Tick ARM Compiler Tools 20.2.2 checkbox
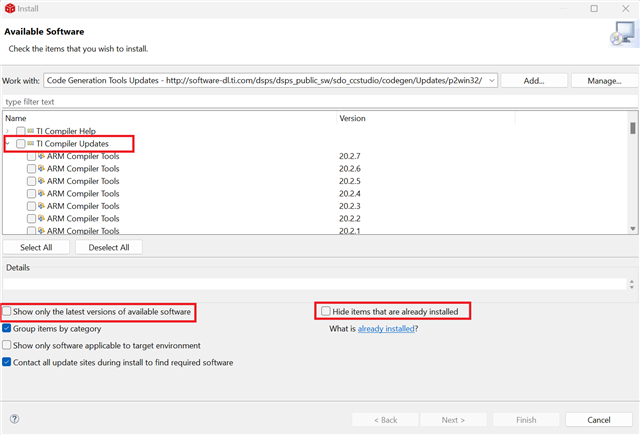Screen dimensions: 640x435 31,218
